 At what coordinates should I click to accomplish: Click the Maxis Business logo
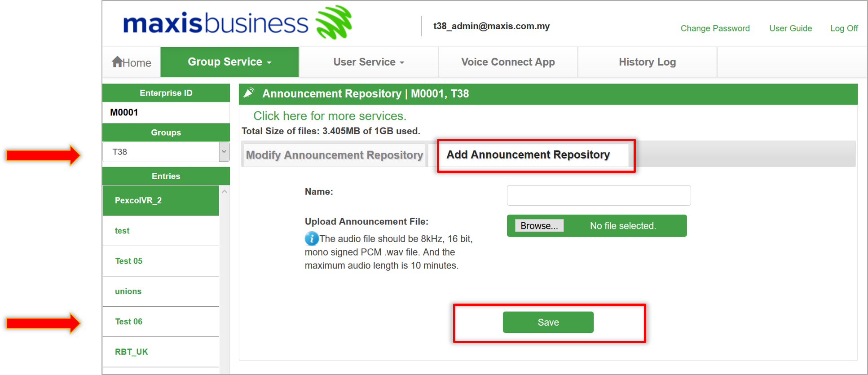237,23
